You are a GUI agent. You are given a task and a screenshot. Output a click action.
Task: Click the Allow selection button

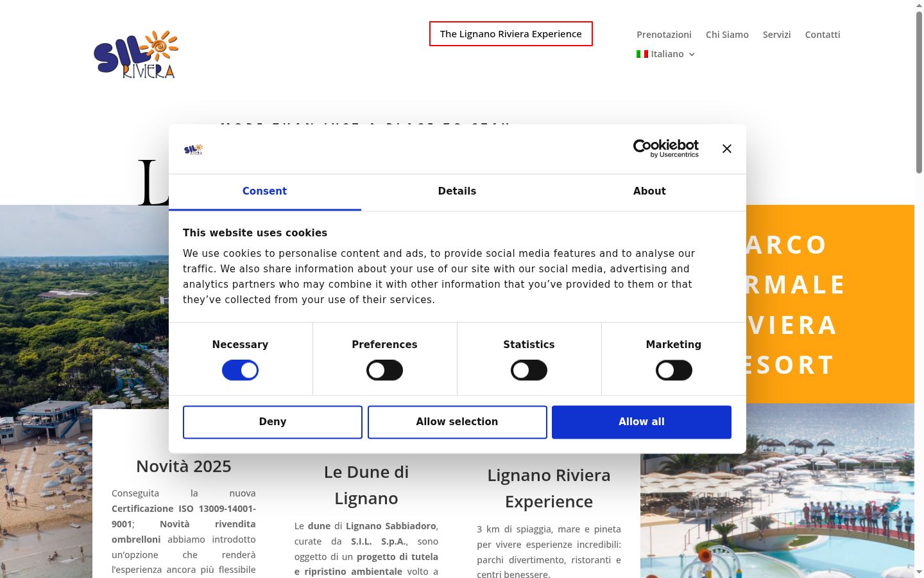457,422
